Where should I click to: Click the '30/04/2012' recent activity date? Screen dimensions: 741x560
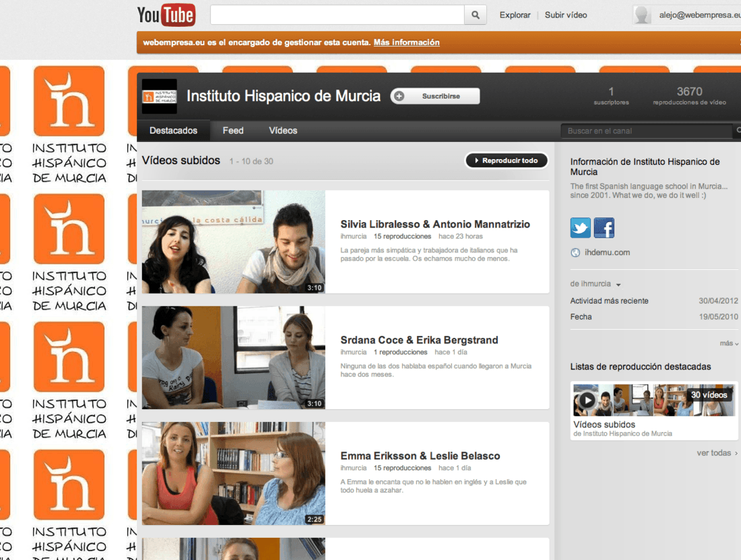(x=718, y=301)
